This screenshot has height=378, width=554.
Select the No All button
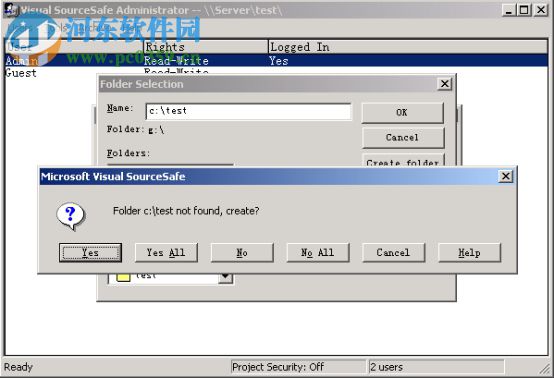pos(318,253)
